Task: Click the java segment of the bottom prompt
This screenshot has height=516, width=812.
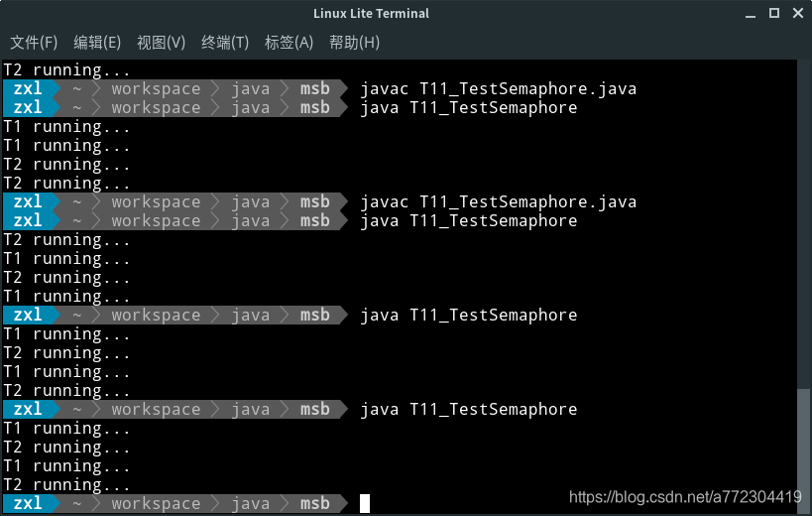Action: tap(251, 503)
